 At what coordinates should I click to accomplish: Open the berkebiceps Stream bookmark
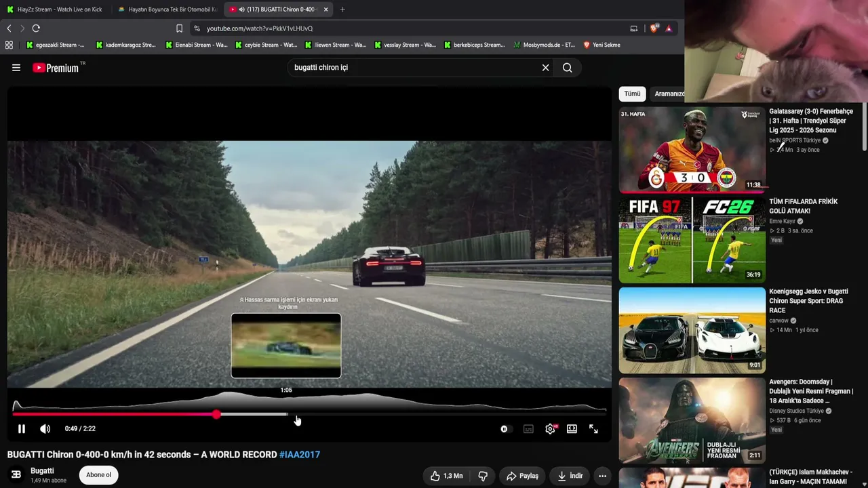(x=475, y=45)
